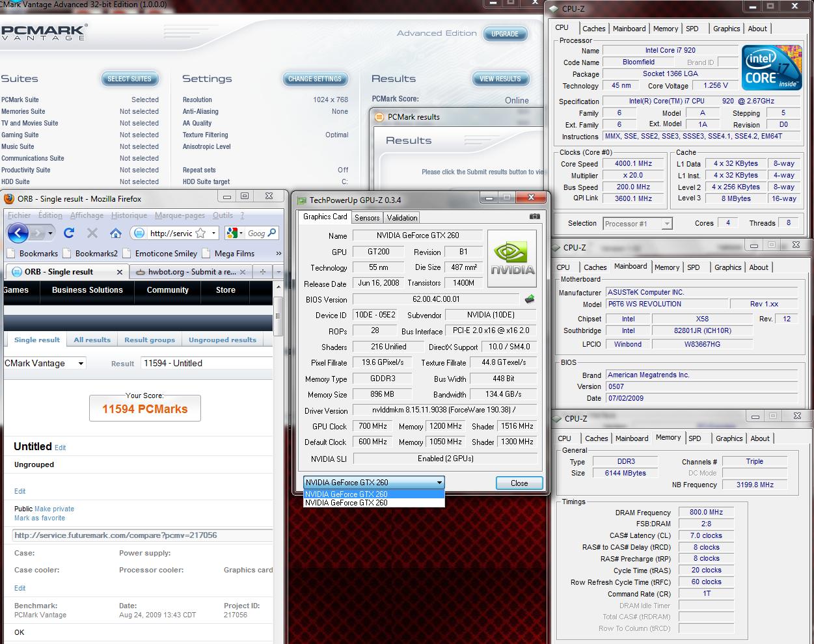
Task: Click SELECT SUITES button
Action: point(129,79)
